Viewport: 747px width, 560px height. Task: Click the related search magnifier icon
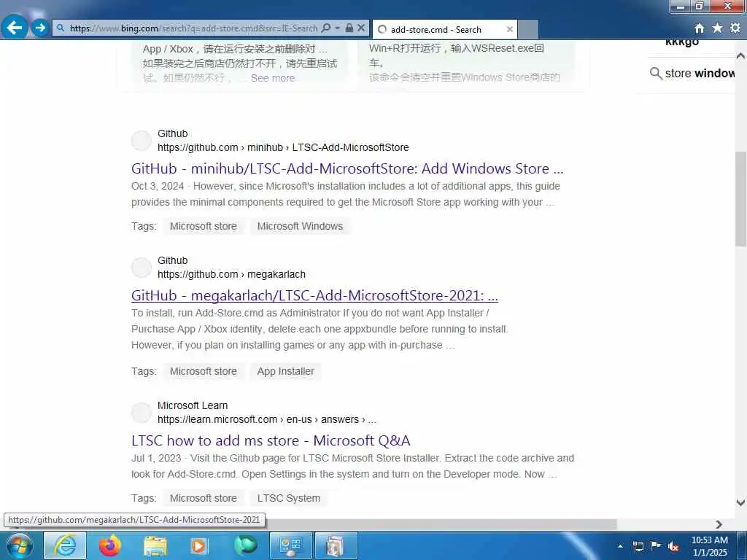656,74
